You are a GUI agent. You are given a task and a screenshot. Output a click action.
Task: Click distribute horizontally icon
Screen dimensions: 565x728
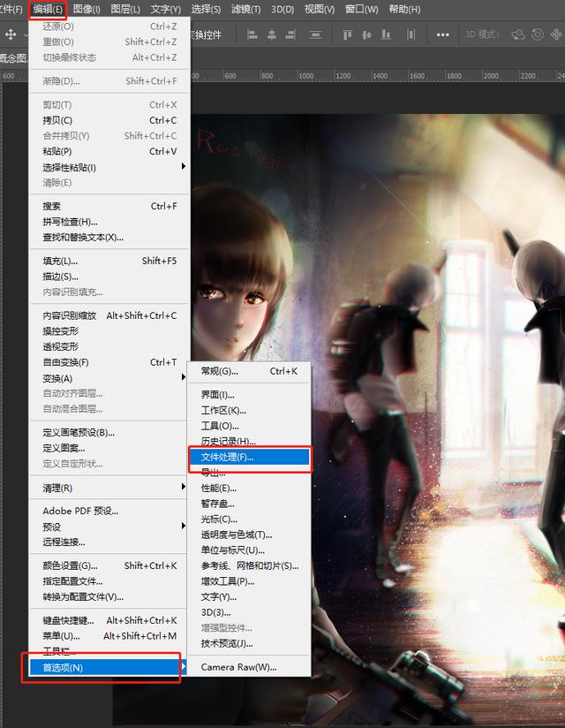[x=411, y=34]
